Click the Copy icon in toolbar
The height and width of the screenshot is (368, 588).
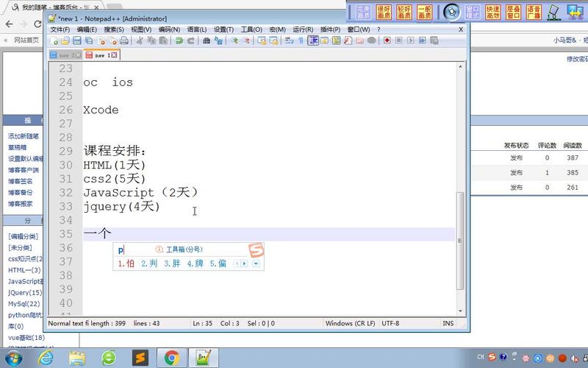(x=151, y=40)
